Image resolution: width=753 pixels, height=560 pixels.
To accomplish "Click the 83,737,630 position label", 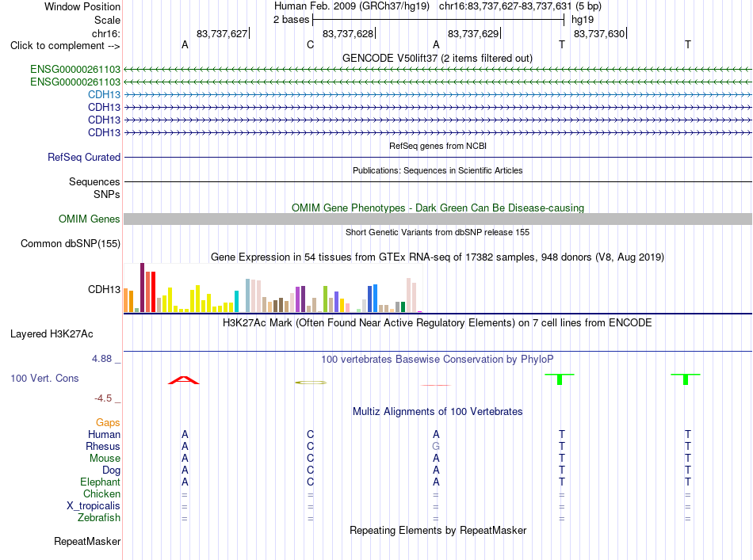I will point(599,33).
